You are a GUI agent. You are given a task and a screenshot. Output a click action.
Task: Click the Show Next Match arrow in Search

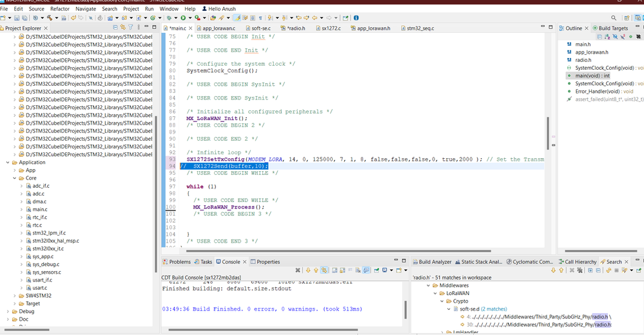[x=553, y=270]
